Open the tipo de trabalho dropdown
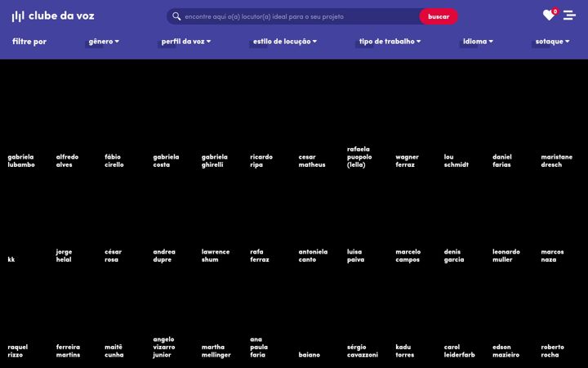Screen dimensions: 588x368 tap(390, 42)
